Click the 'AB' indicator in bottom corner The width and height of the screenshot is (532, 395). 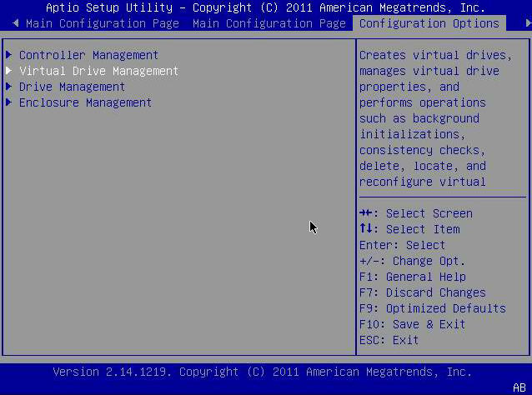(519, 387)
